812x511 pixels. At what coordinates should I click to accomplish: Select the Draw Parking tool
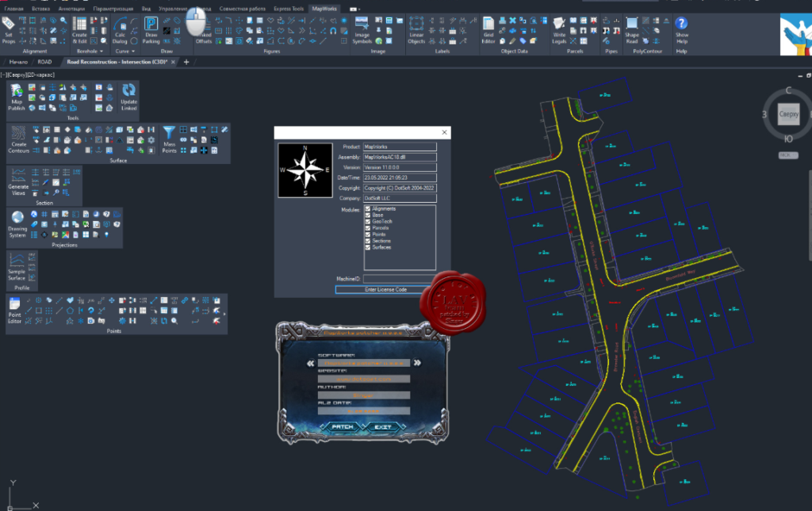(151, 30)
